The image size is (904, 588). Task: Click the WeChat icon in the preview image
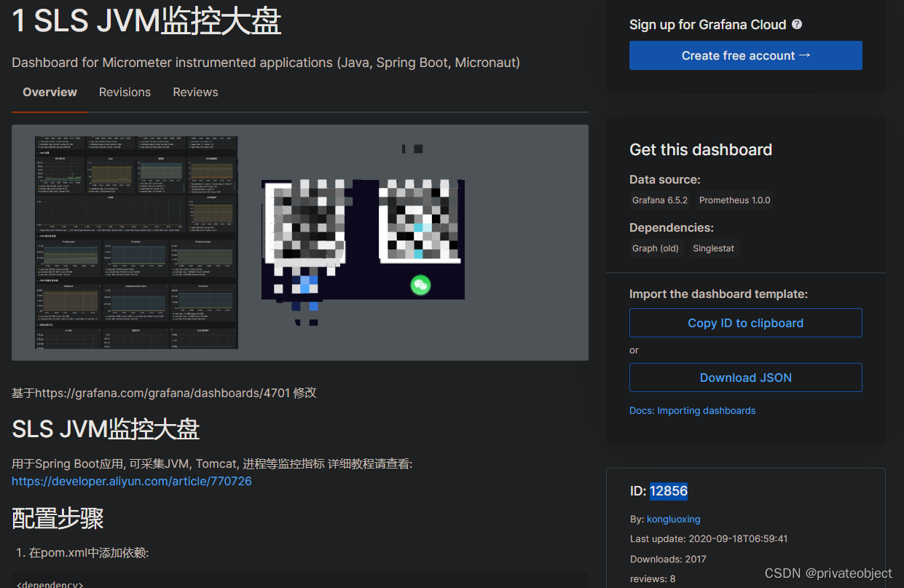click(x=420, y=285)
